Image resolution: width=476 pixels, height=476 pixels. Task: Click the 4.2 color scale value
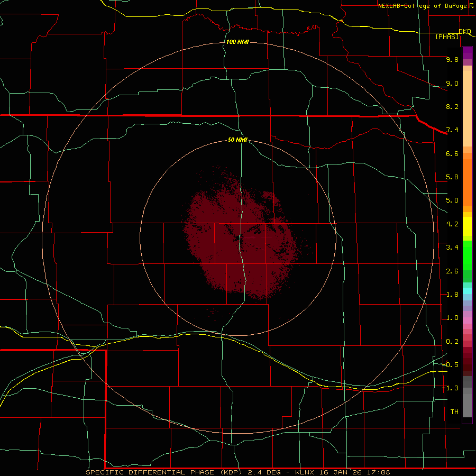tap(452, 224)
